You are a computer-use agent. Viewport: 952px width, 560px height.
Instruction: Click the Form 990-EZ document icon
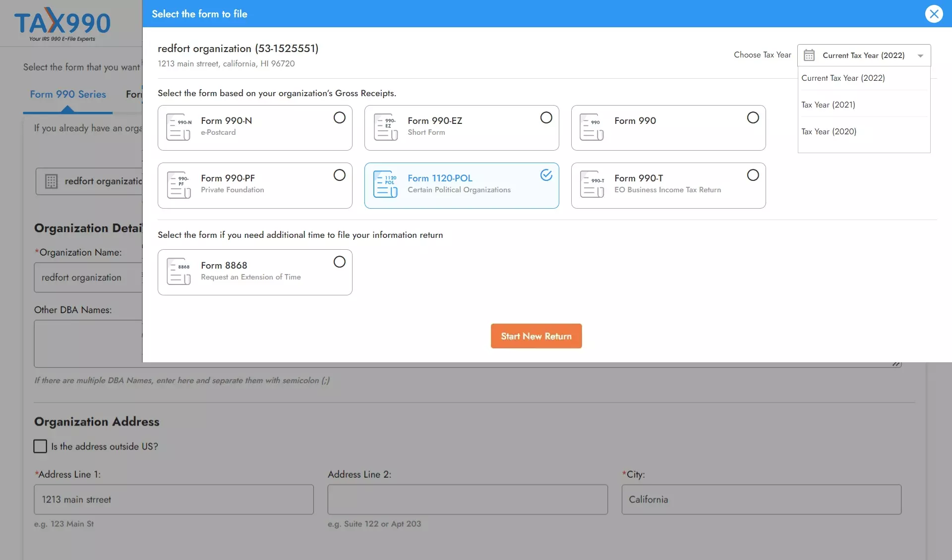point(386,127)
